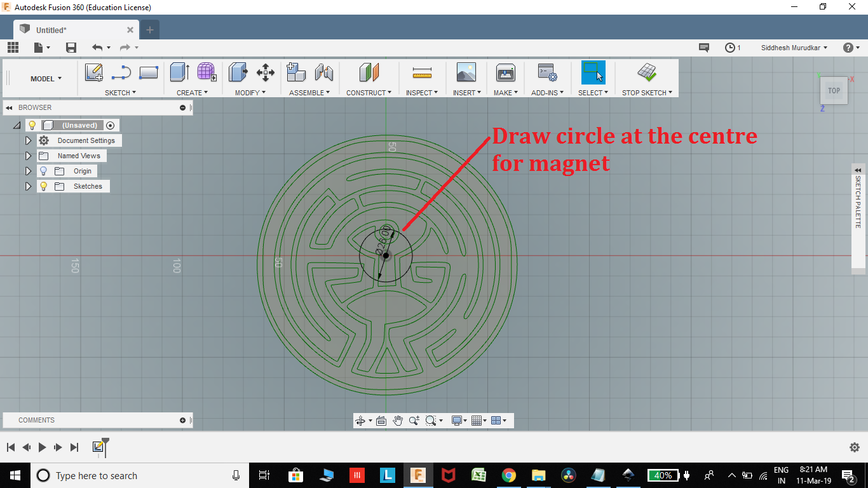Open Siddhesh Murudkar account menu
868x488 pixels.
[x=794, y=48]
